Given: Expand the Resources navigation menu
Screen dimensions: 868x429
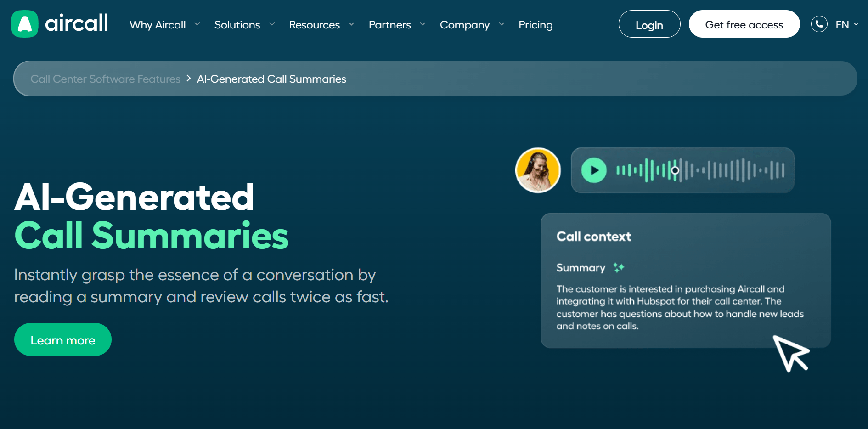Looking at the screenshot, I should tap(314, 25).
